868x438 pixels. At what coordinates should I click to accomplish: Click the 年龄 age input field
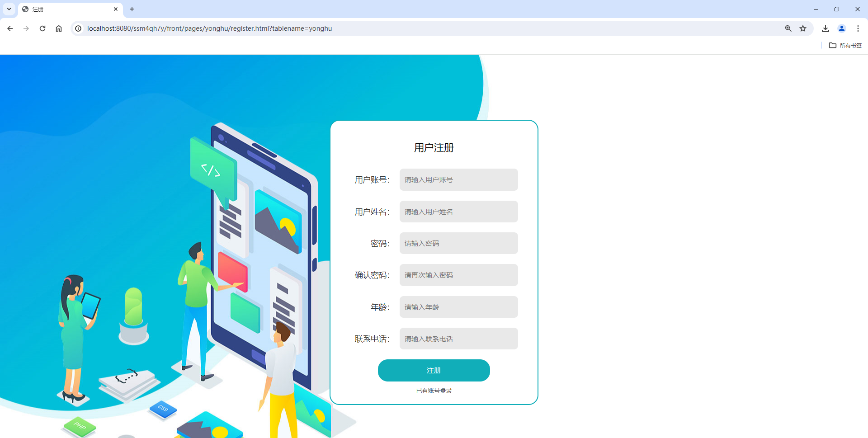click(458, 307)
